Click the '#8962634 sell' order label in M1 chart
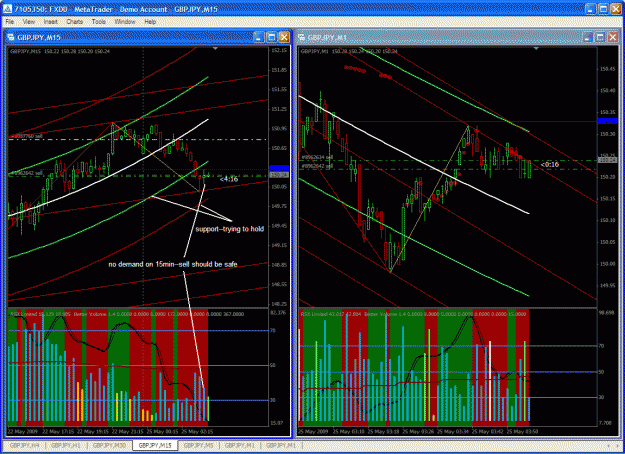The width and height of the screenshot is (625, 454). pos(317,157)
